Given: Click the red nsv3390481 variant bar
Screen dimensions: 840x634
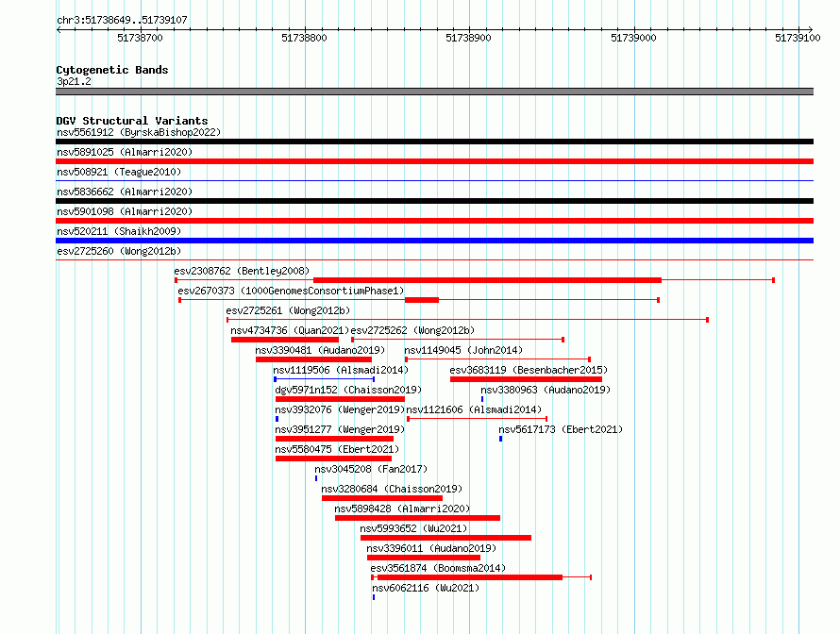Looking at the screenshot, I should coord(314,359).
